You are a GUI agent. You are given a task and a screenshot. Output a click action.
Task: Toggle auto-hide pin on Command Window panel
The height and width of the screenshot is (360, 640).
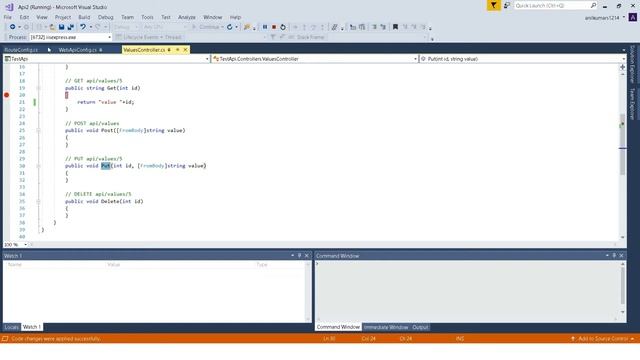(x=614, y=256)
